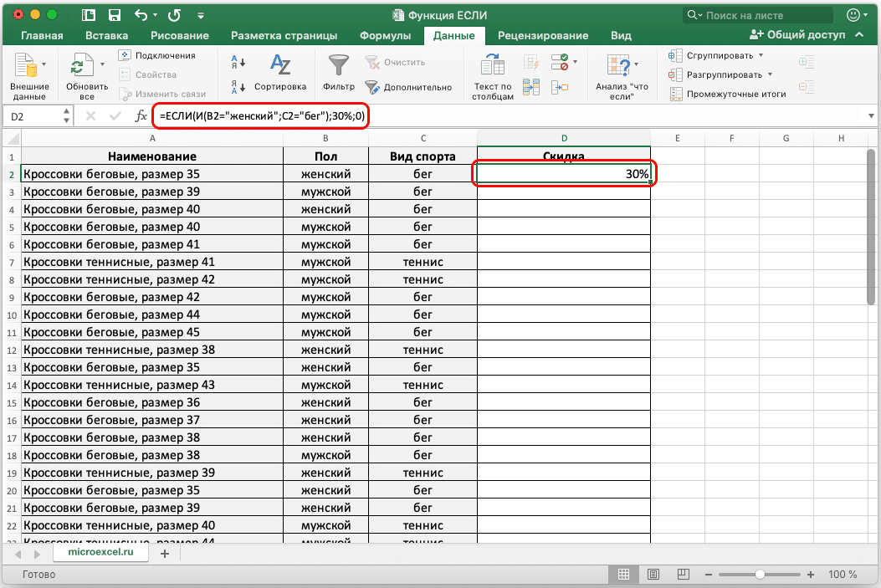
Task: Open the Sort dialog with the A-Z icon
Action: pos(280,66)
